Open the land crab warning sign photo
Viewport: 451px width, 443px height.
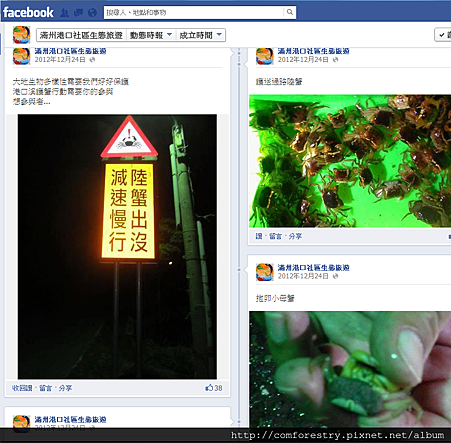117,247
